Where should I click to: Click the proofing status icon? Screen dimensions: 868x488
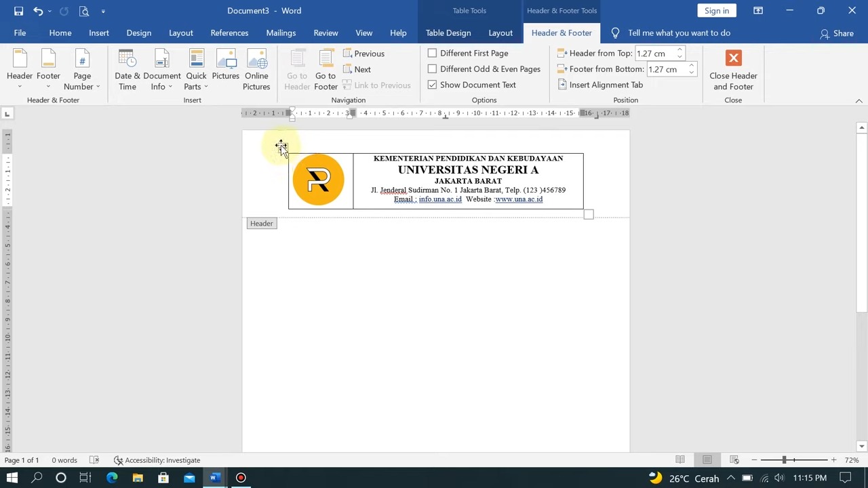coord(94,460)
